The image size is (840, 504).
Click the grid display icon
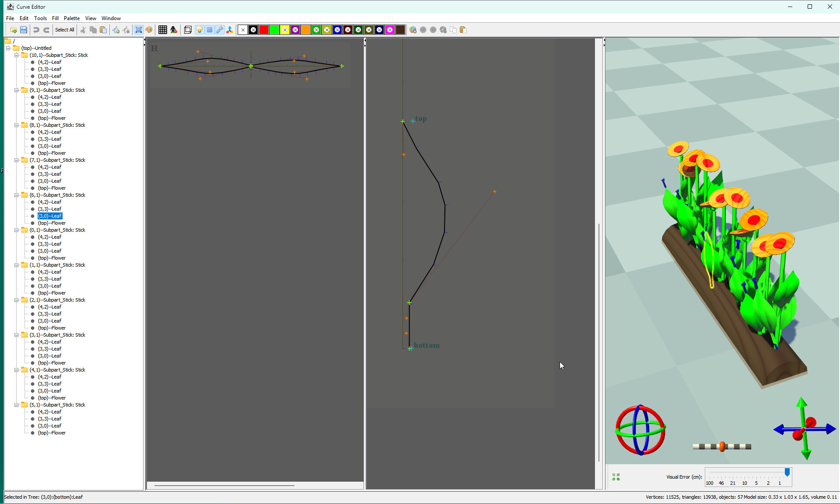(x=162, y=30)
